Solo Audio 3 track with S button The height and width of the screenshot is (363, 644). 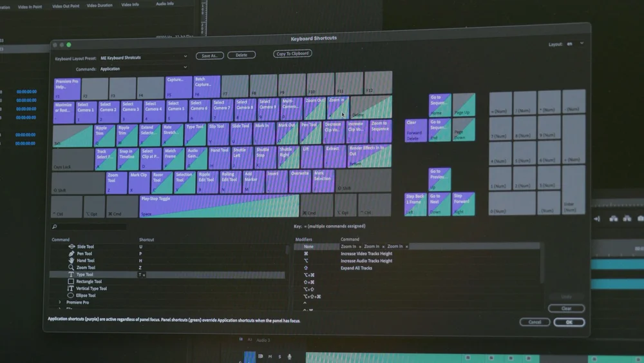click(279, 357)
